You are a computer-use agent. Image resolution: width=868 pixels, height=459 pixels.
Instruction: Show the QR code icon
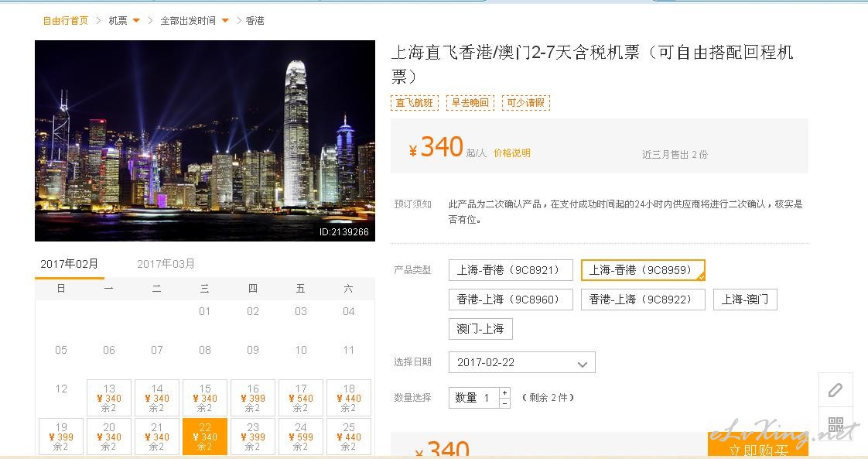pos(836,425)
